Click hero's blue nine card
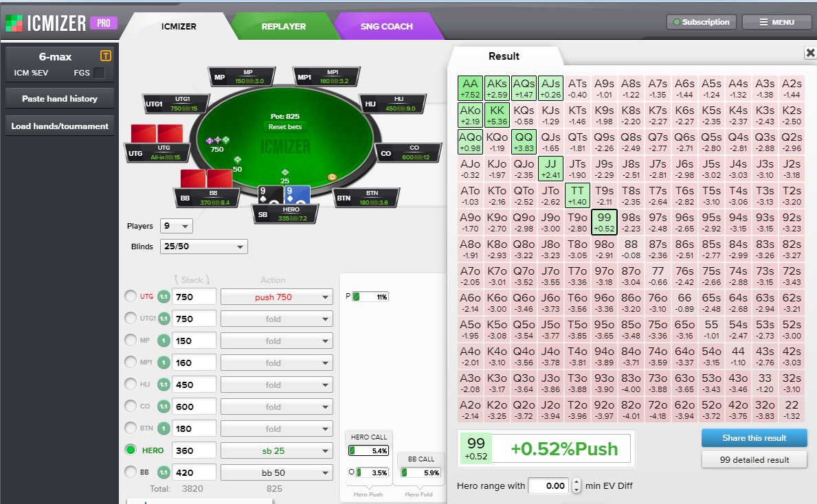 pos(297,195)
